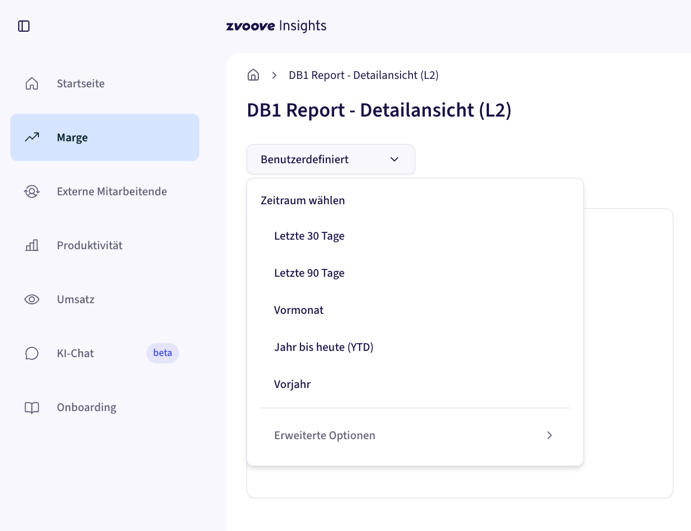Collapse the sidebar with the panel icon
This screenshot has width=691, height=531.
tap(24, 26)
